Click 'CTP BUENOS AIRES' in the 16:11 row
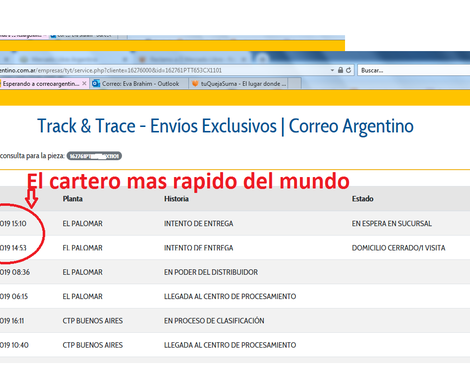Screen dimensions: 470x370 93,321
